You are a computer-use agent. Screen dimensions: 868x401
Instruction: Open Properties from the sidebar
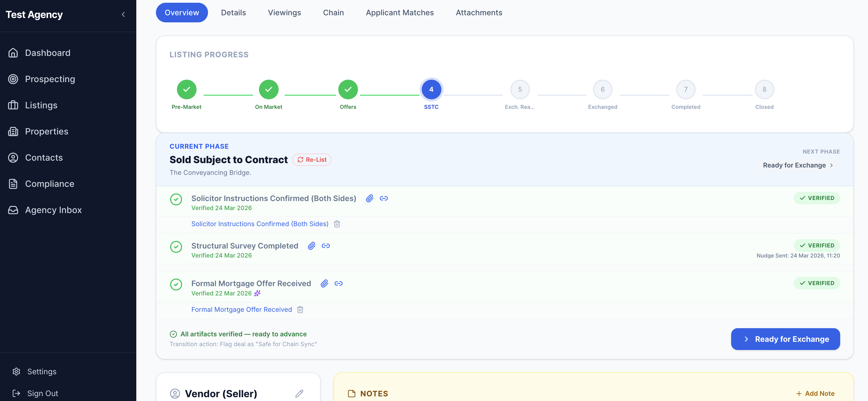tap(47, 131)
